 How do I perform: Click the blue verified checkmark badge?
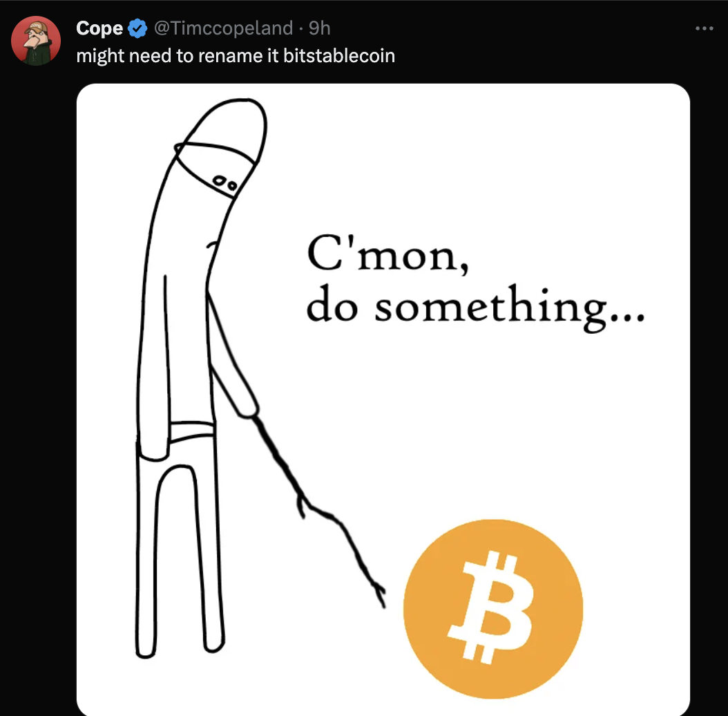click(x=137, y=28)
